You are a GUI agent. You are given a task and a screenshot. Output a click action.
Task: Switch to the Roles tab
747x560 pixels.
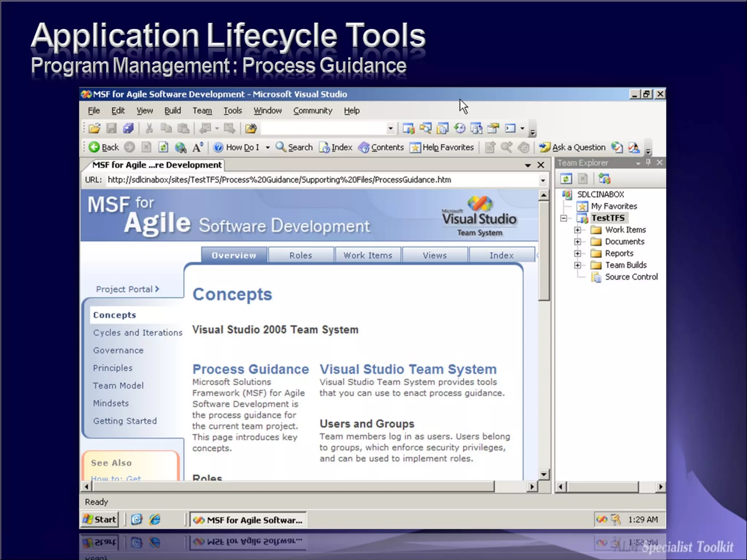[x=301, y=255]
